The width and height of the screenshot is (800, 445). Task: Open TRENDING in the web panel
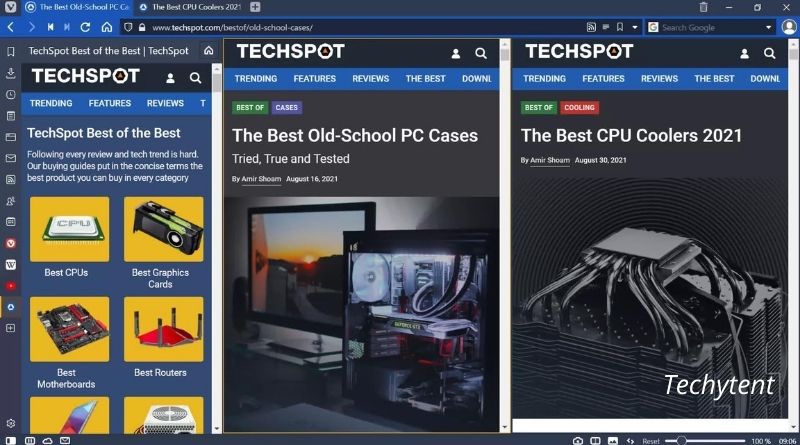click(51, 103)
